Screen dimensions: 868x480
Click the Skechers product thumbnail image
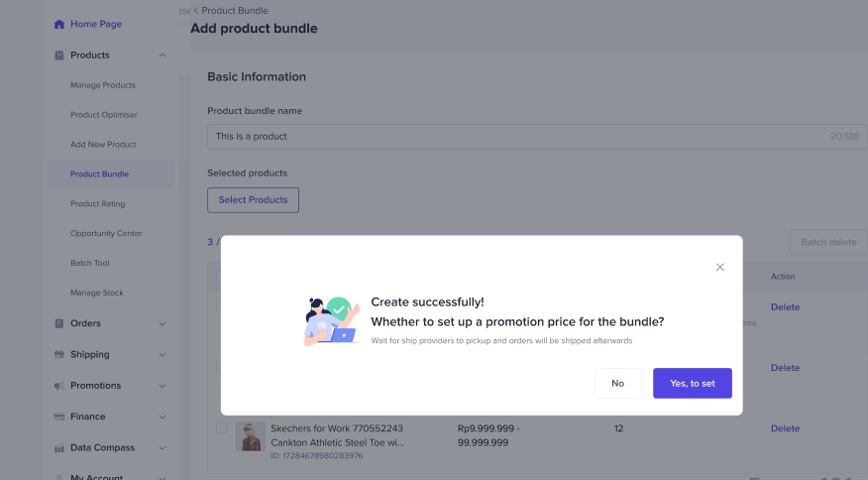point(250,436)
